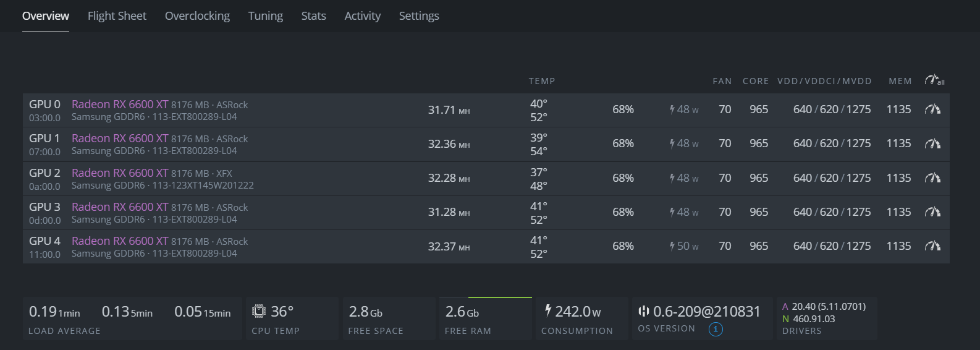980x350 pixels.
Task: Open GPU 4 overclock tuning icon
Action: 932,246
